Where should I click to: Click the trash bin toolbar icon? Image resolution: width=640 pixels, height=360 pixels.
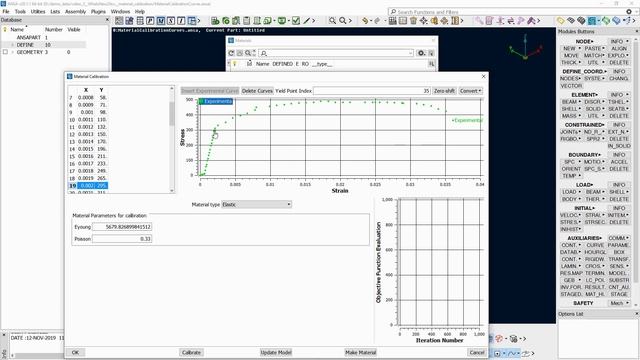pyautogui.click(x=413, y=20)
